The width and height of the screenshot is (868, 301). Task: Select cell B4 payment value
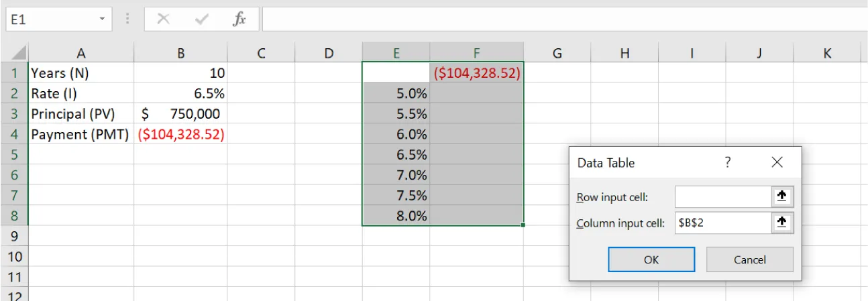[180, 134]
